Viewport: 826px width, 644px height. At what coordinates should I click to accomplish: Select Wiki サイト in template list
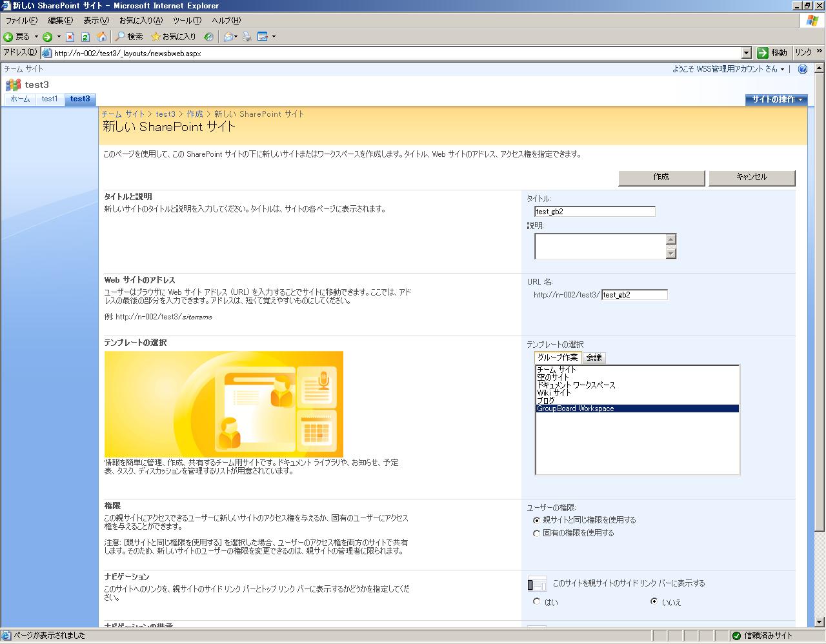(637, 393)
